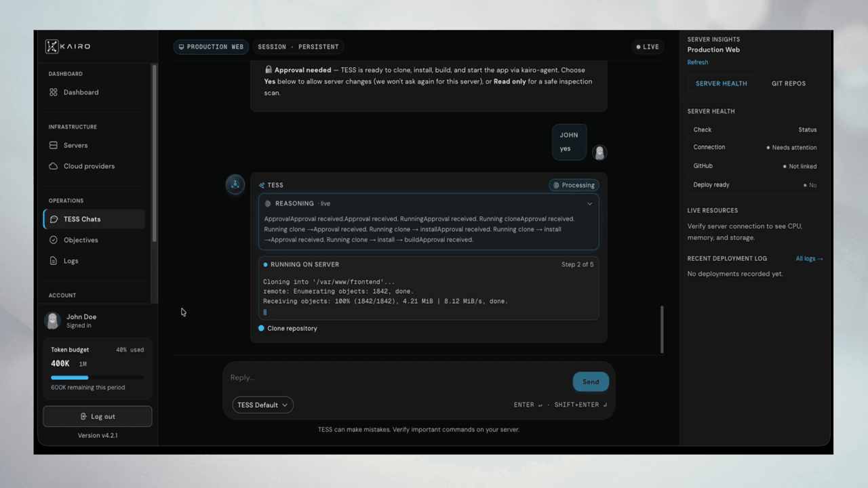Switch to the Git Repos tab
Viewport: 868px width, 488px height.
point(789,83)
